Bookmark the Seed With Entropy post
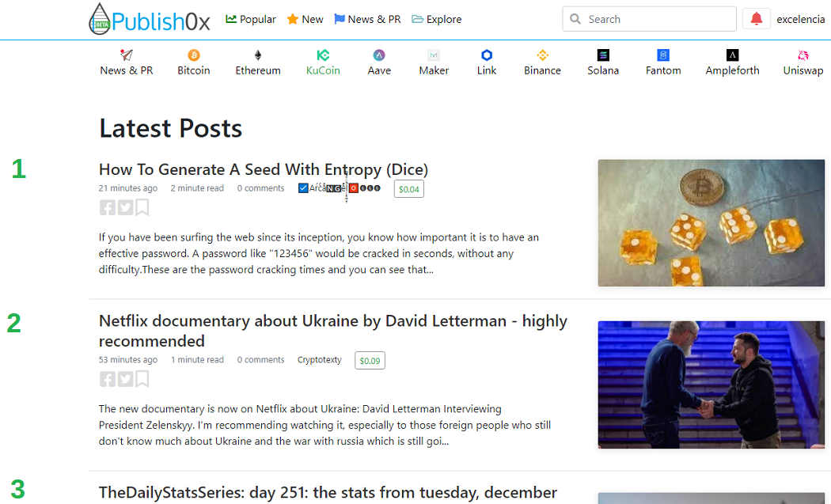Screen dimensions: 831x504 click(142, 207)
